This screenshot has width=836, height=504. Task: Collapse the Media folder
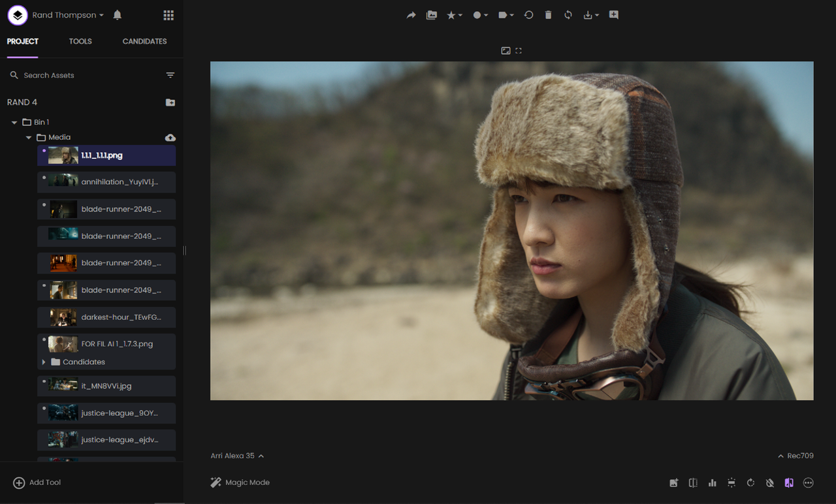pyautogui.click(x=29, y=138)
